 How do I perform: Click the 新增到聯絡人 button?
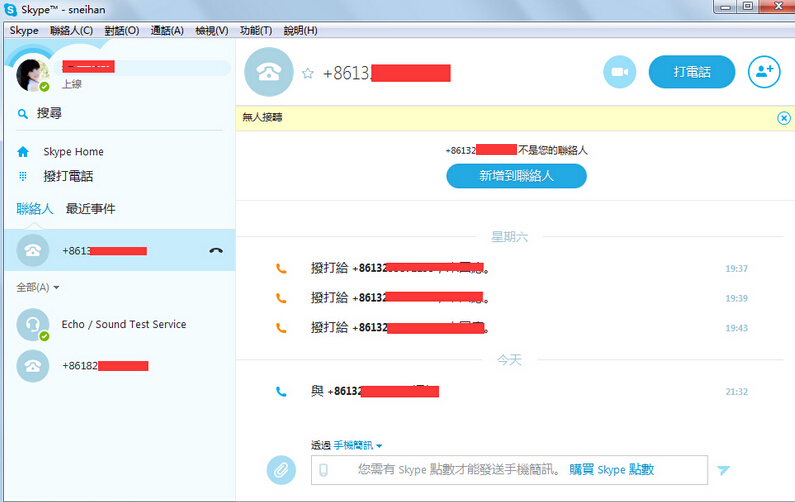tap(516, 176)
